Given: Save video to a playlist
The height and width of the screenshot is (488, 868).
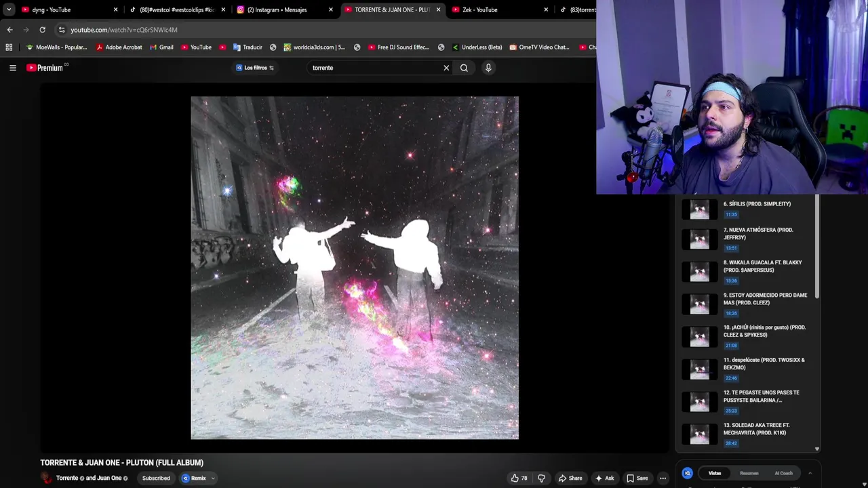Looking at the screenshot, I should pyautogui.click(x=637, y=479).
